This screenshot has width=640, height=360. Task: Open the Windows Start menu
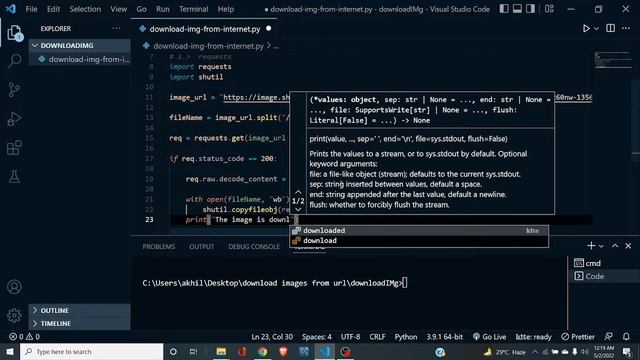click(10, 351)
